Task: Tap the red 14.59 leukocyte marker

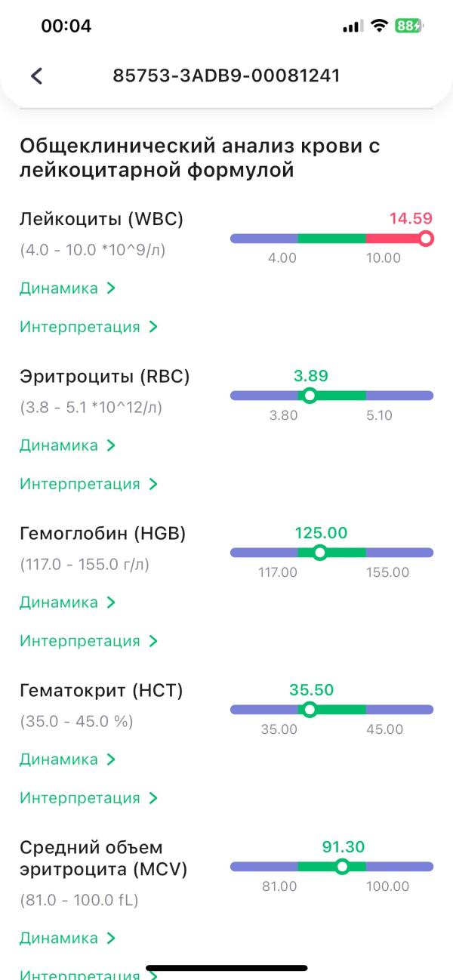Action: pos(426,239)
